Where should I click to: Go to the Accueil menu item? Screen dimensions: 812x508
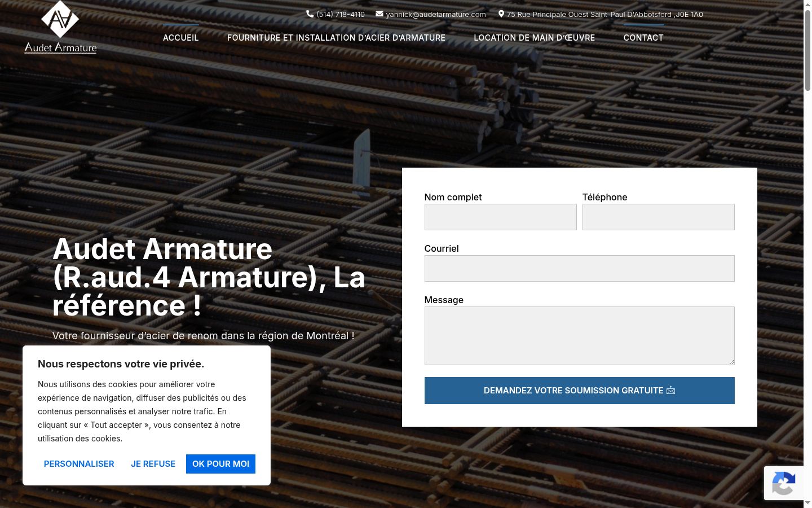pos(180,38)
